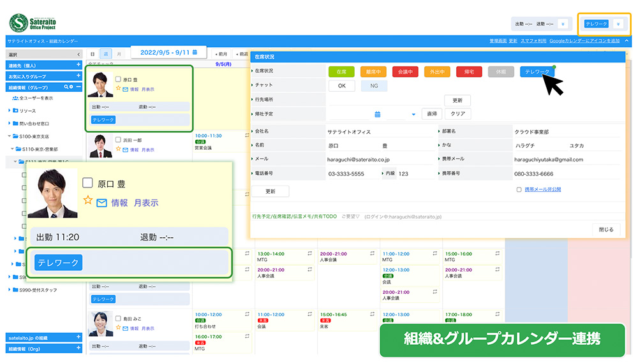Image resolution: width=638 pixels, height=364 pixels.
Task: Check the box next to 浜田 一郎
Action: pyautogui.click(x=118, y=140)
